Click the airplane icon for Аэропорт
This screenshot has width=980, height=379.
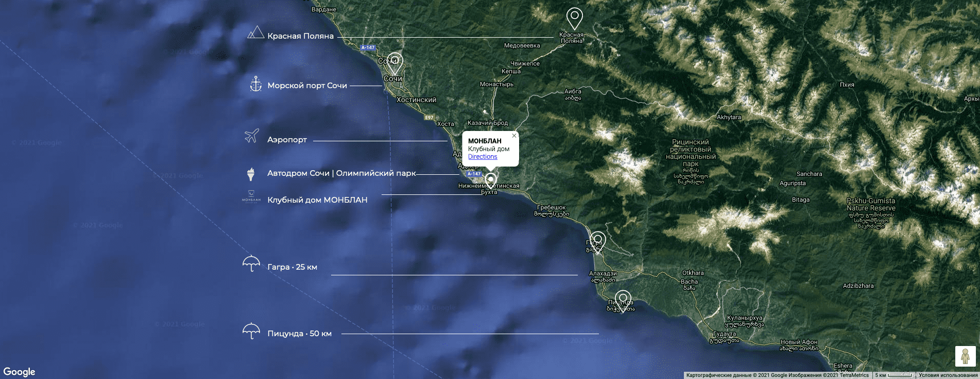(251, 136)
